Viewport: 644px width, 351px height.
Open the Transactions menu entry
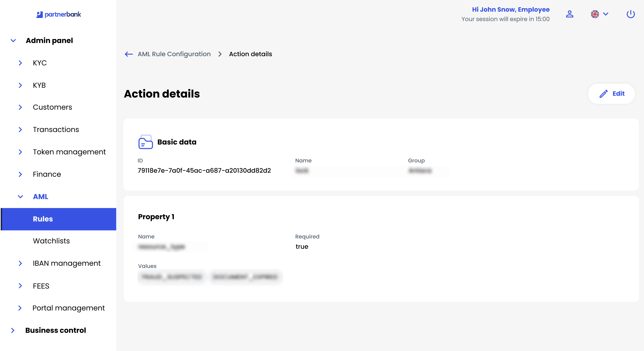pos(56,129)
